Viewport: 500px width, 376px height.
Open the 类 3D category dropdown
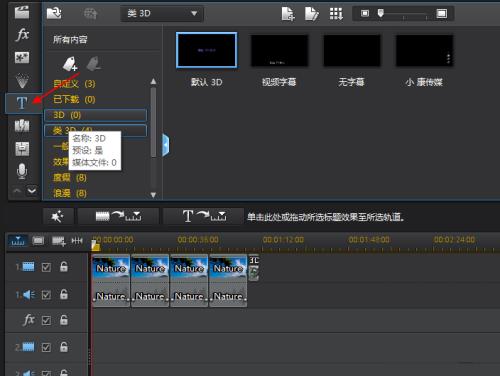pos(162,14)
